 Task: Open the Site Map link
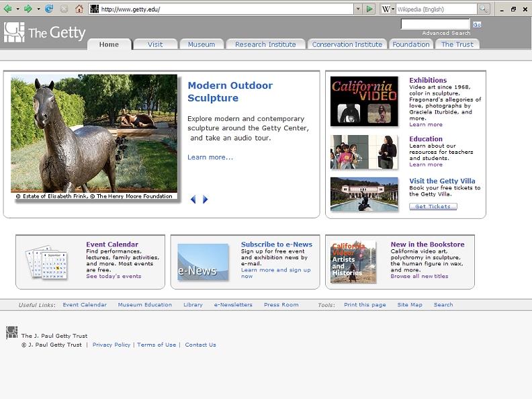coord(410,305)
